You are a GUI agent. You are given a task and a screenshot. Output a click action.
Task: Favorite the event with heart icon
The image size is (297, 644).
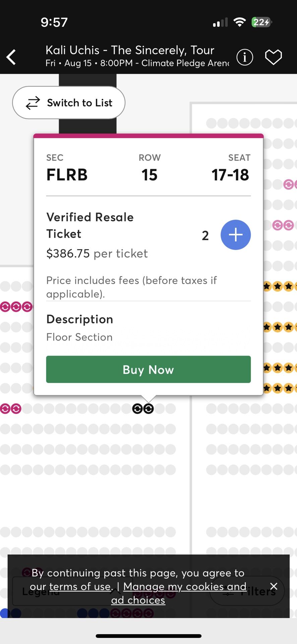coord(274,57)
